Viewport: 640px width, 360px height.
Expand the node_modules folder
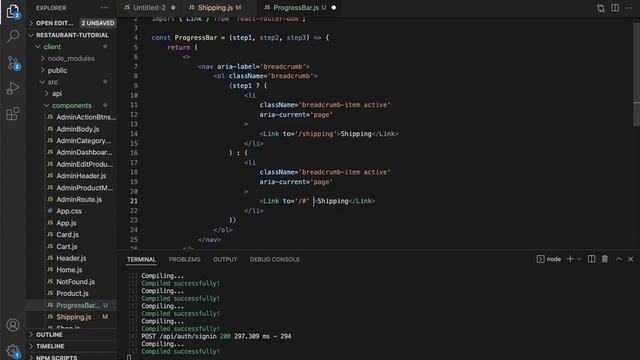pyautogui.click(x=71, y=58)
